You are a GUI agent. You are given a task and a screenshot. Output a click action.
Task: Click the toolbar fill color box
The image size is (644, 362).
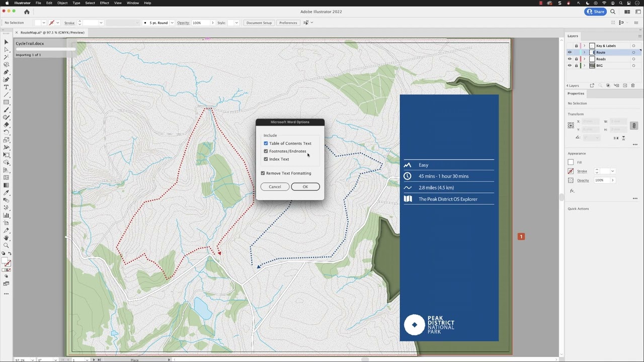pos(5,261)
